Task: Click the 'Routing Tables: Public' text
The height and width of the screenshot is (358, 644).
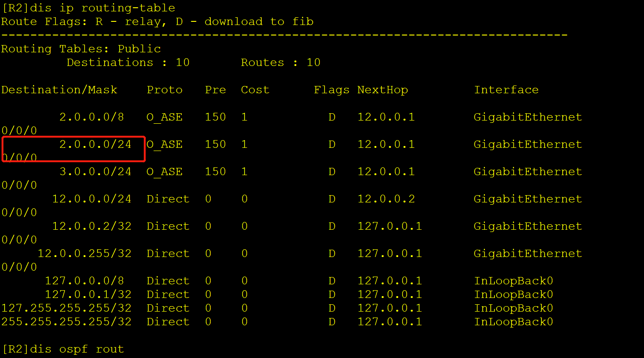Action: coord(81,49)
